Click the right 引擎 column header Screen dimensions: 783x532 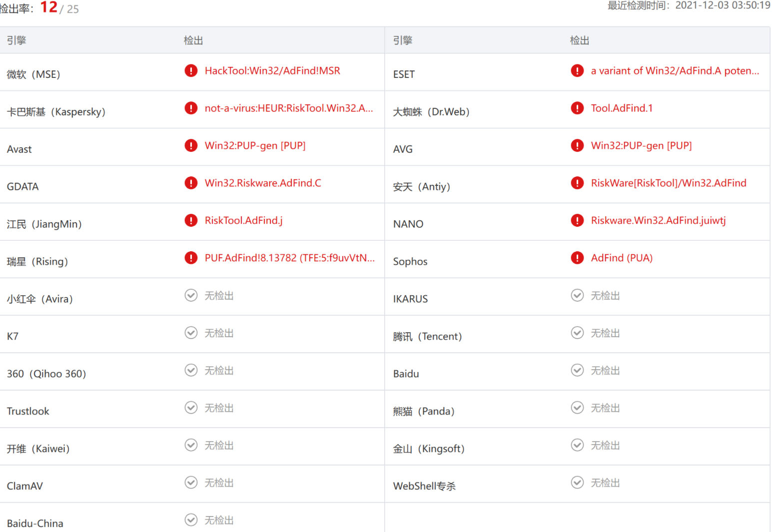(403, 40)
